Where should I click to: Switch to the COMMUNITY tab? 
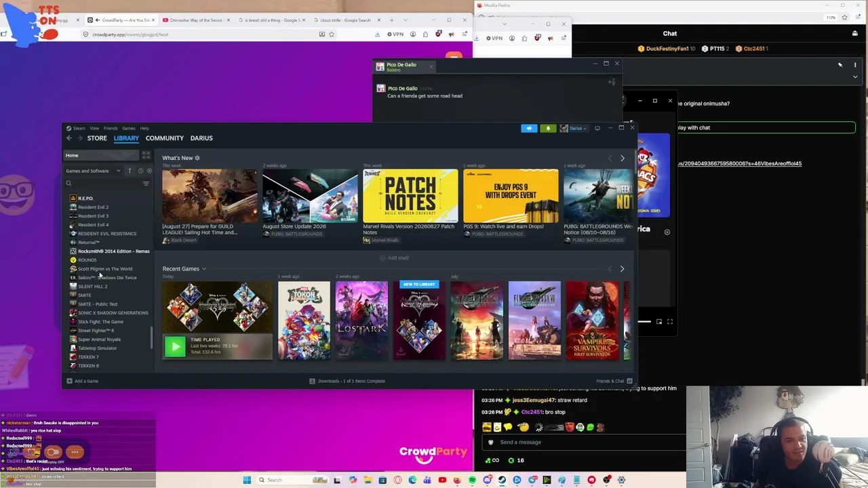(165, 138)
